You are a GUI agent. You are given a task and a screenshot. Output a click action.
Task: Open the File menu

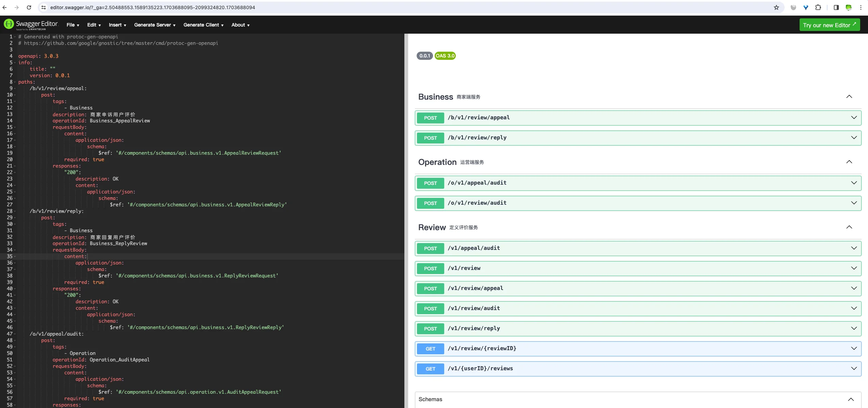73,25
